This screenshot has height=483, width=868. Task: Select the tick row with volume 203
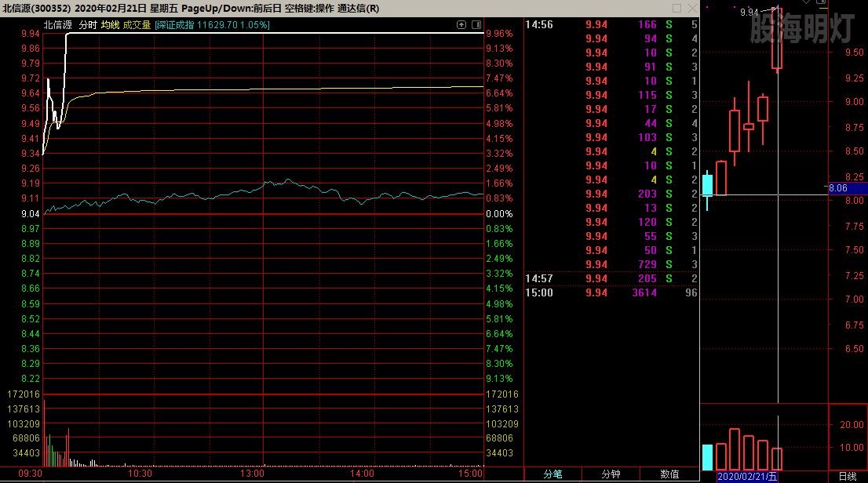tap(611, 194)
